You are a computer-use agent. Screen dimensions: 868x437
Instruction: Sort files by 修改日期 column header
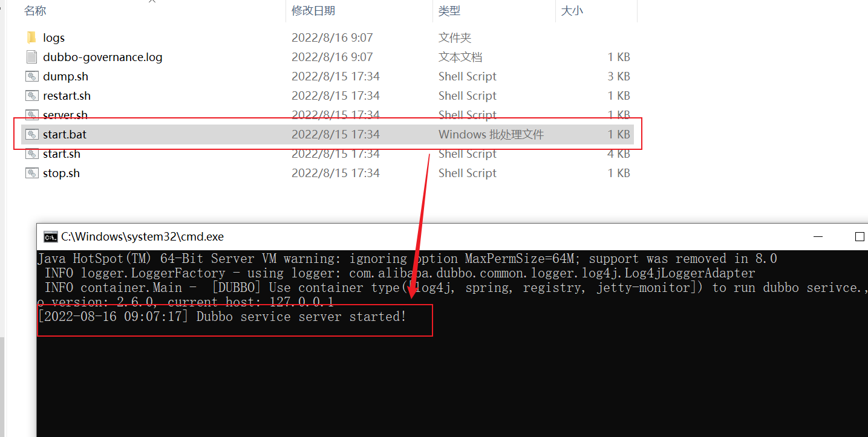313,10
